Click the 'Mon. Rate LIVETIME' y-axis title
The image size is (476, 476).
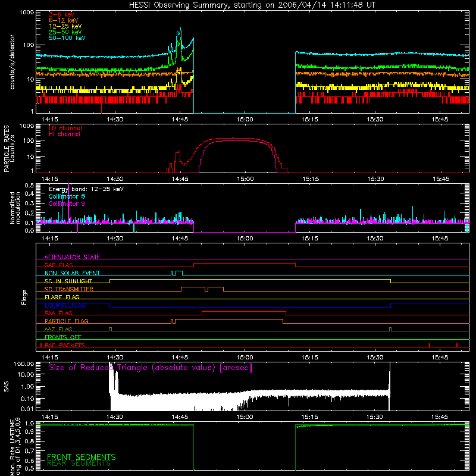(x=14, y=446)
